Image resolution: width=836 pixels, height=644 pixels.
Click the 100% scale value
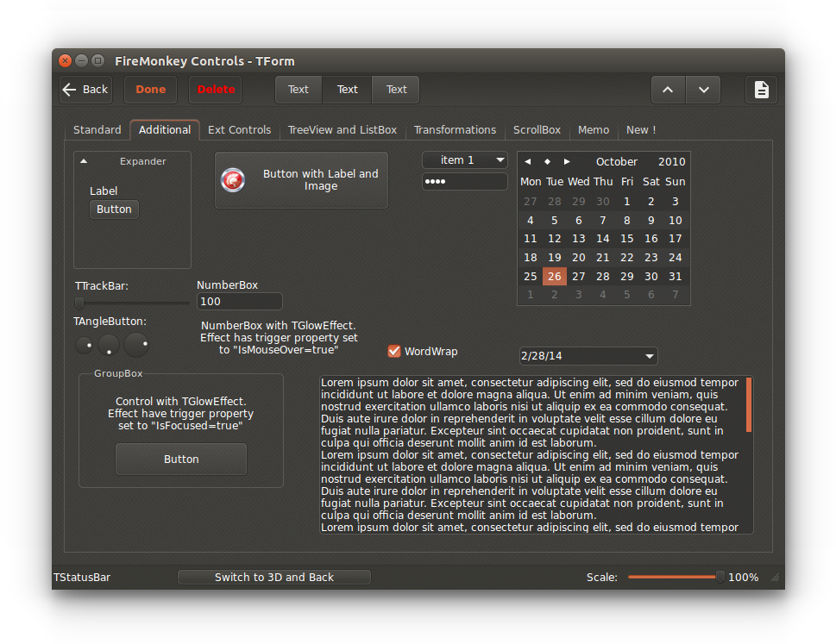coord(743,578)
